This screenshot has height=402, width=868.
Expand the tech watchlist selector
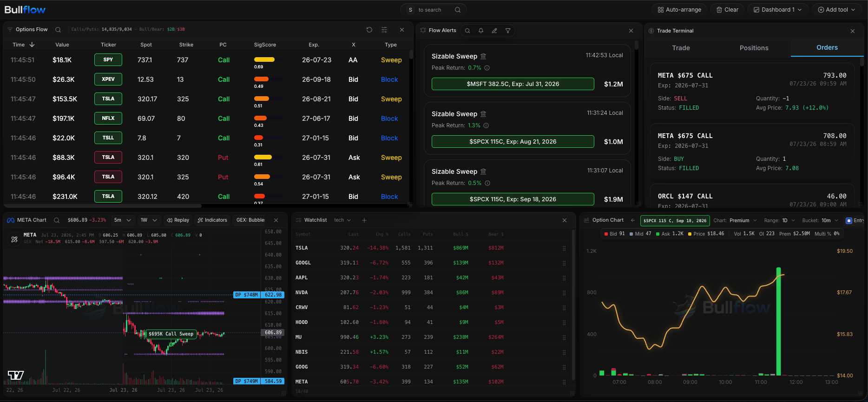point(342,220)
